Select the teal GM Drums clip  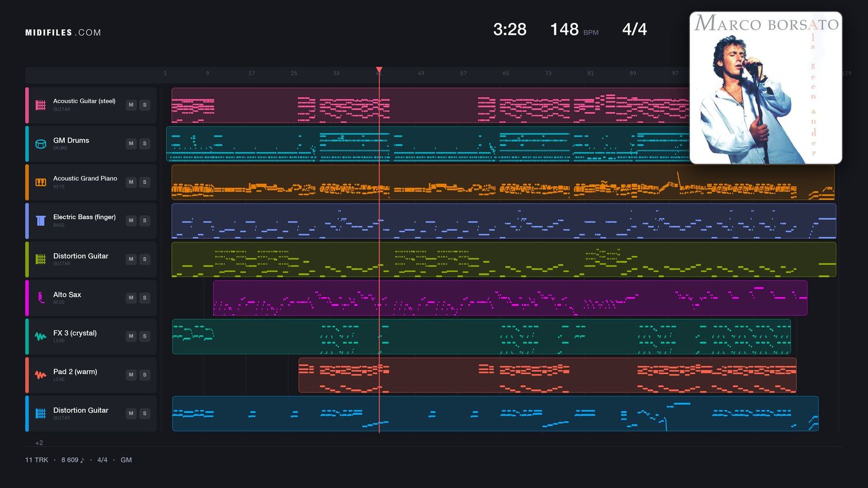[x=428, y=144]
